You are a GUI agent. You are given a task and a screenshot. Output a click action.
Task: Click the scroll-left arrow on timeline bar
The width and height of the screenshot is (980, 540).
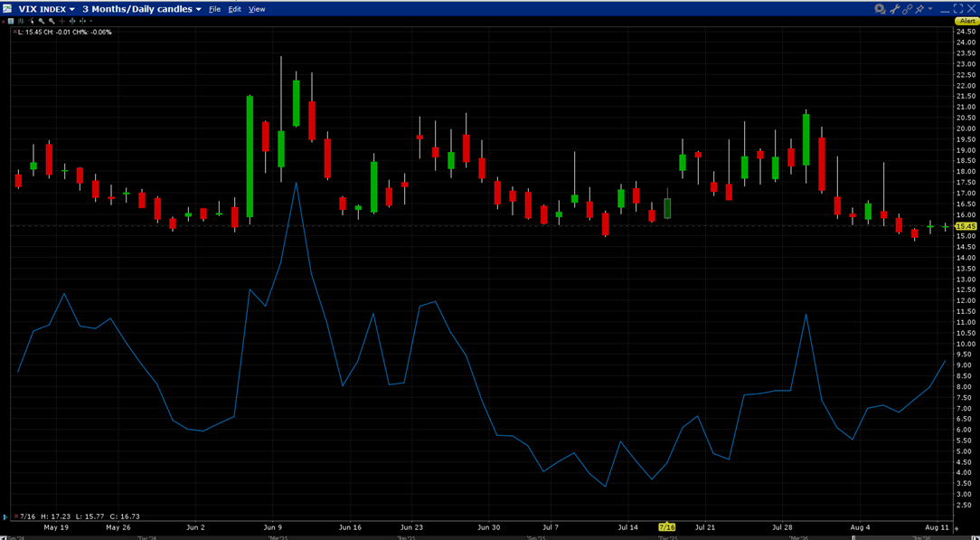point(3,537)
